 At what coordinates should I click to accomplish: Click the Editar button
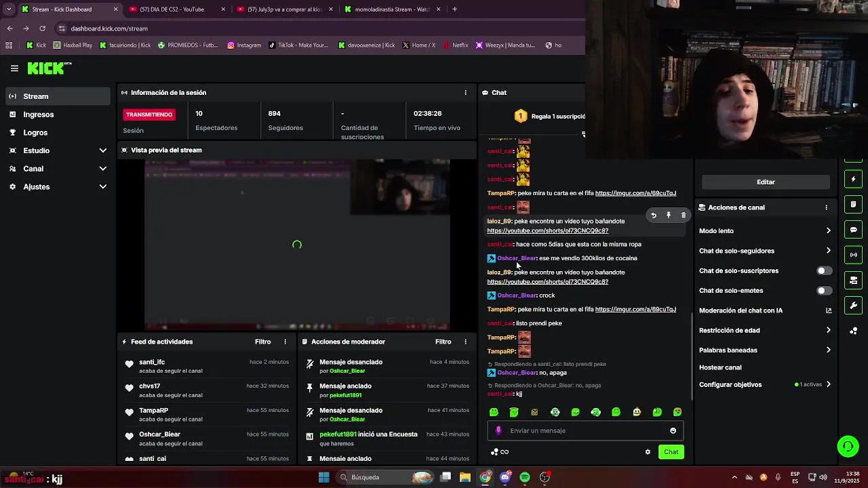[x=766, y=182]
